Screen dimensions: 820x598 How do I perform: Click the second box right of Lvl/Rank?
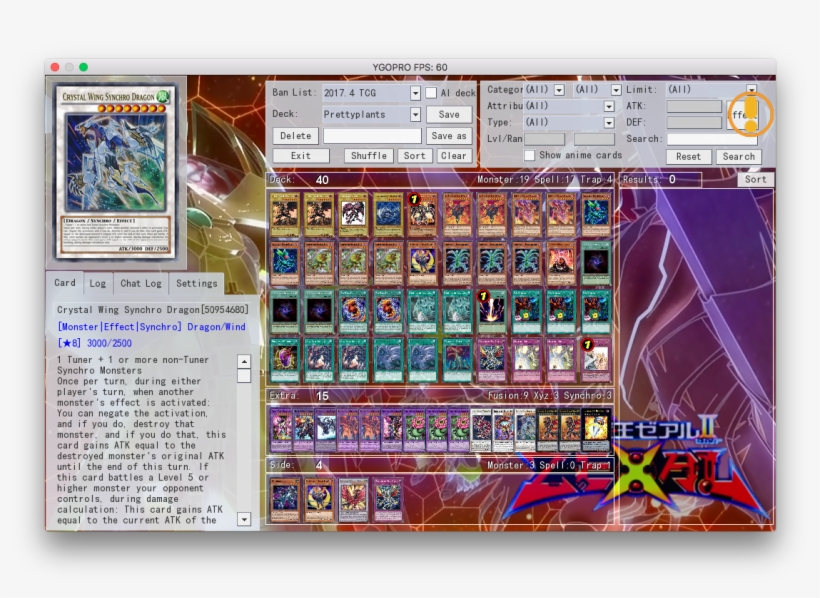594,139
